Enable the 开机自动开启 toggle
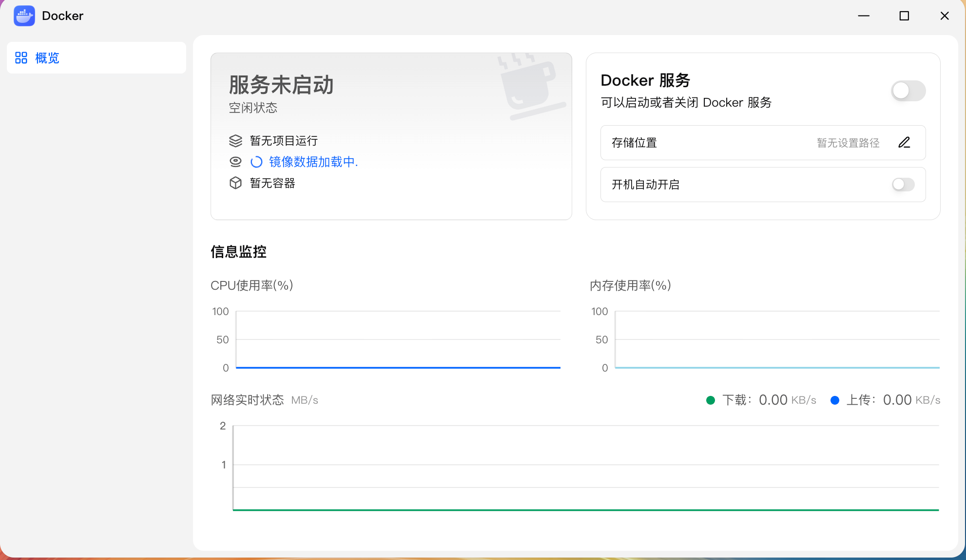966x560 pixels. coord(903,185)
